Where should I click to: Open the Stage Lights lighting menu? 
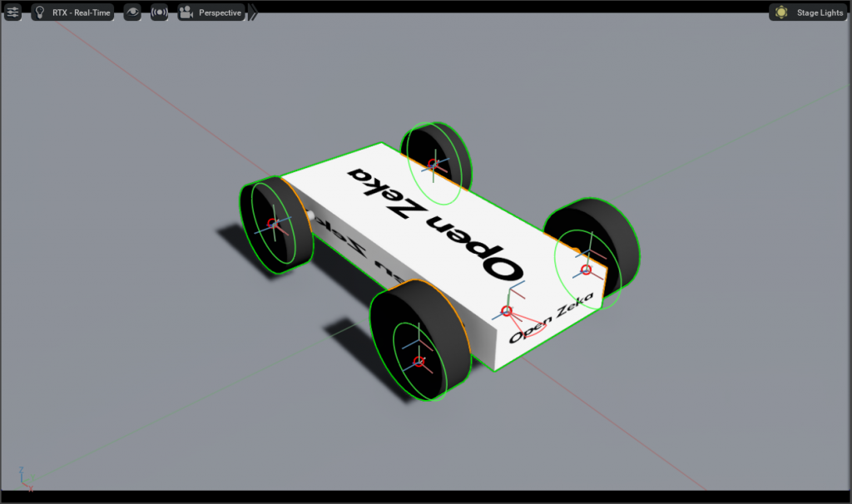point(809,12)
